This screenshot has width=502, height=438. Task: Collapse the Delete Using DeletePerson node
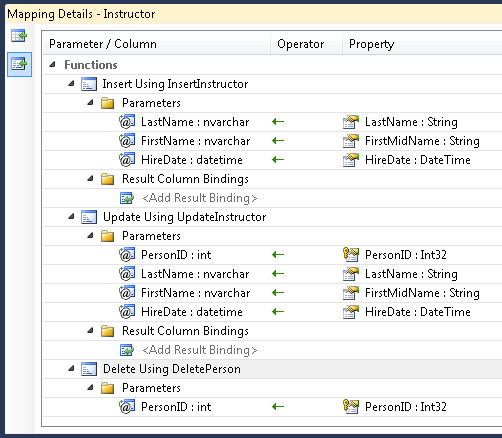71,369
